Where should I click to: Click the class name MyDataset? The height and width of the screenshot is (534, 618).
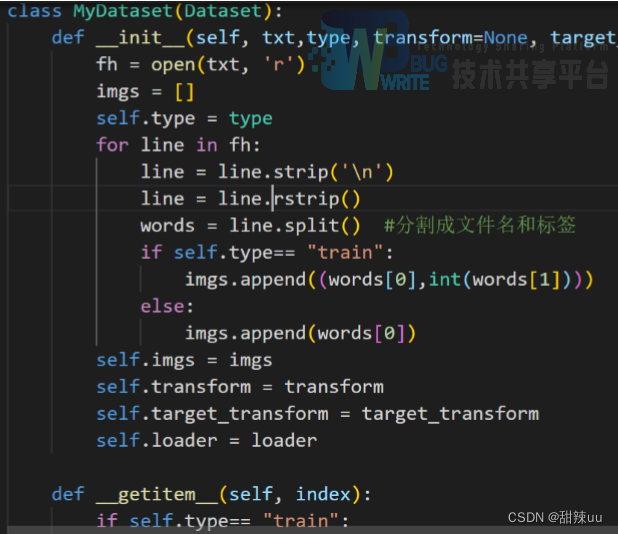[x=110, y=11]
